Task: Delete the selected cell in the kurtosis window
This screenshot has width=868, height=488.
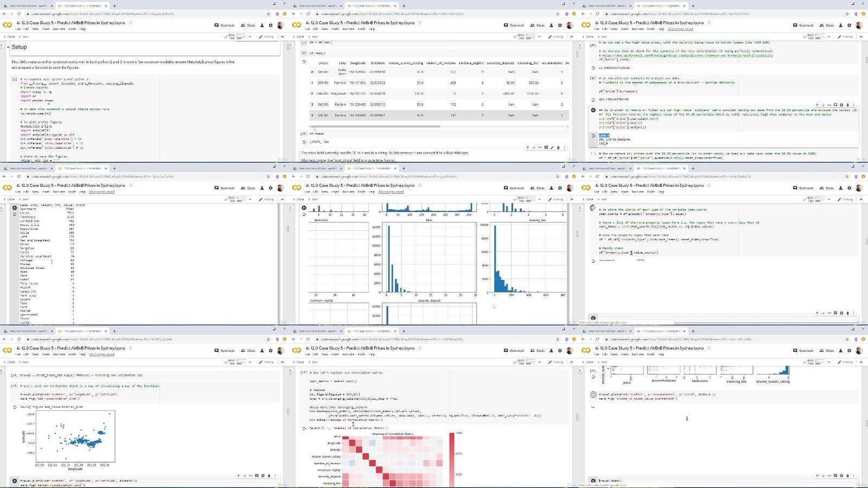Action: (x=847, y=105)
